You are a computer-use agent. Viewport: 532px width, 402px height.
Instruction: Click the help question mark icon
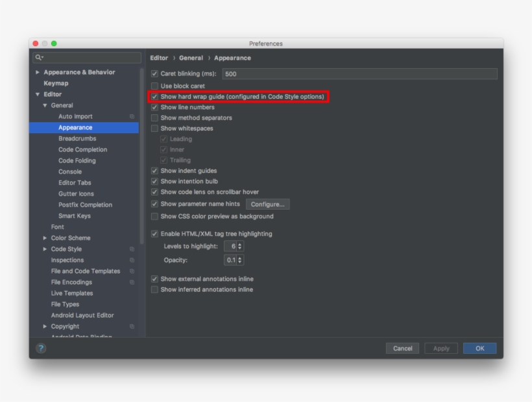41,348
